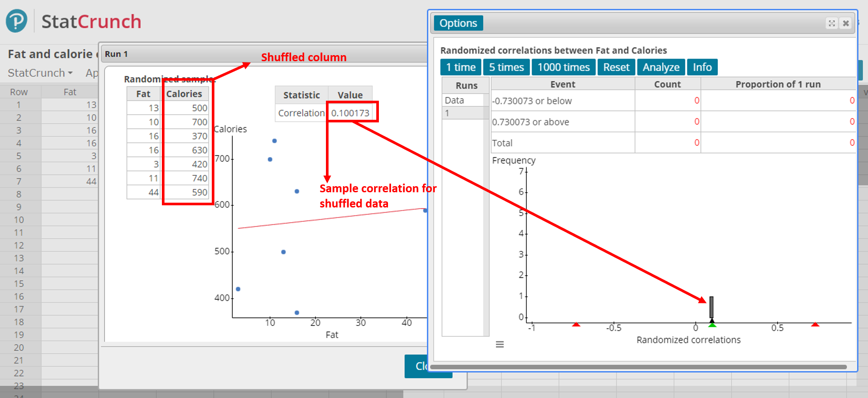Open the Applets menu next to StatCrunch
868x398 pixels.
(92, 72)
